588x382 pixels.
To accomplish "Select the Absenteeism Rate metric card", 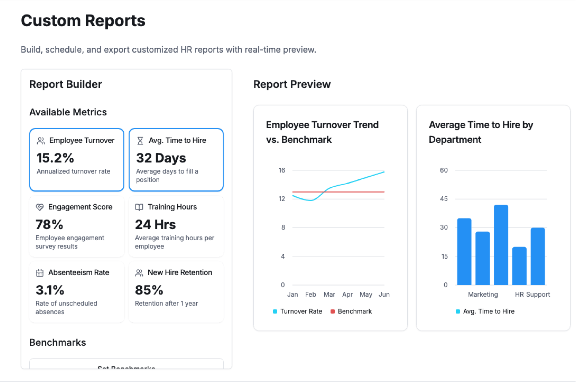I will tap(77, 292).
